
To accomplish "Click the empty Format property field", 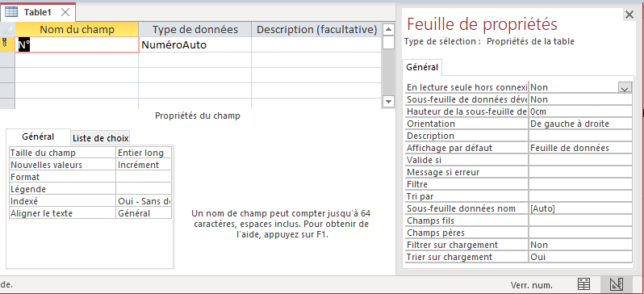I will point(144,177).
